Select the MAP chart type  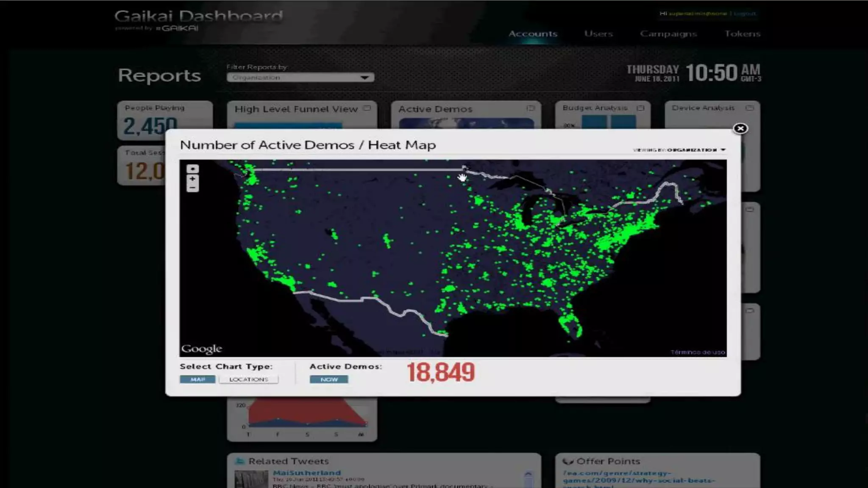(x=198, y=379)
